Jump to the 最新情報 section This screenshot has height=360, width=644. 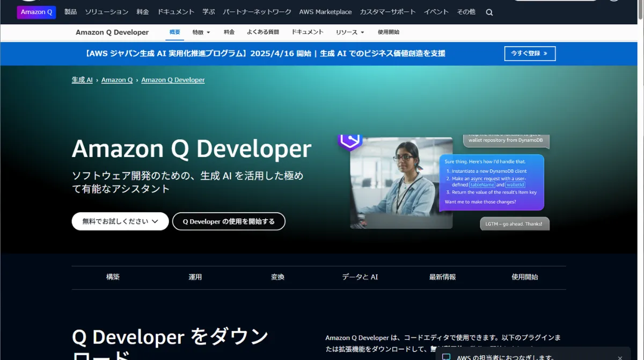click(442, 277)
